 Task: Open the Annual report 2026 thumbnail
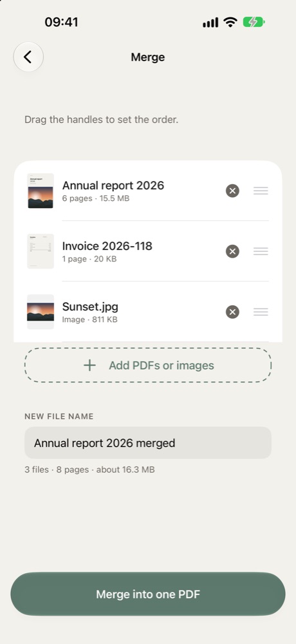coord(41,191)
